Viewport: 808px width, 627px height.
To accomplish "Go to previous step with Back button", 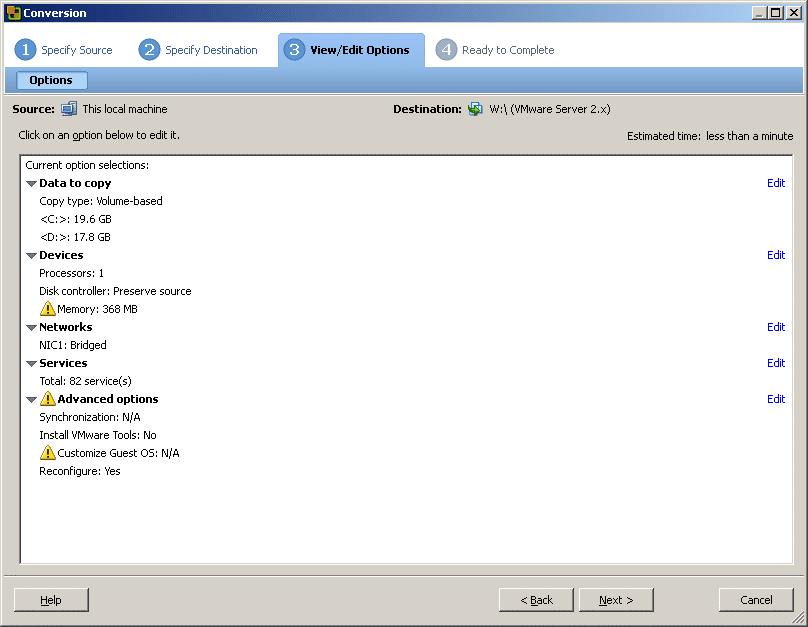I will click(536, 600).
